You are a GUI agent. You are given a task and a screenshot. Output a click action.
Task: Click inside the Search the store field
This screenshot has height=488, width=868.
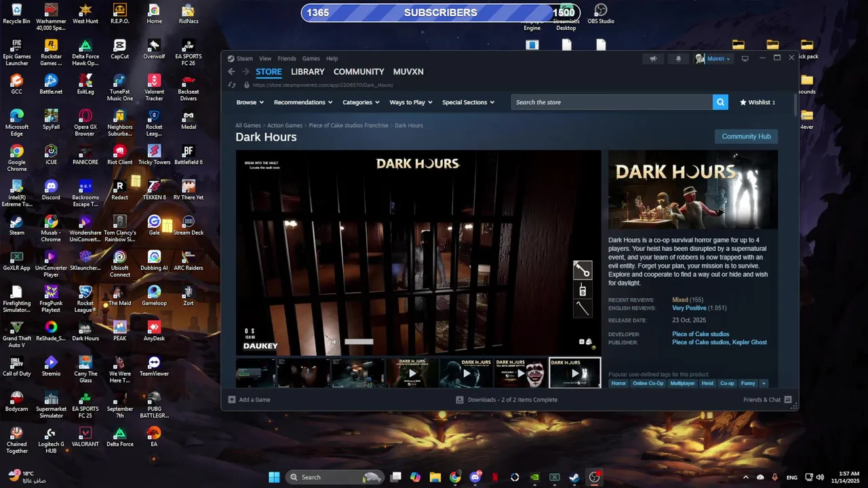coord(612,102)
